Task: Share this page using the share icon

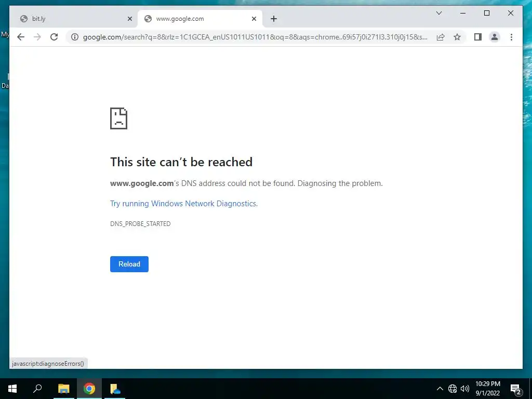Action: [441, 37]
